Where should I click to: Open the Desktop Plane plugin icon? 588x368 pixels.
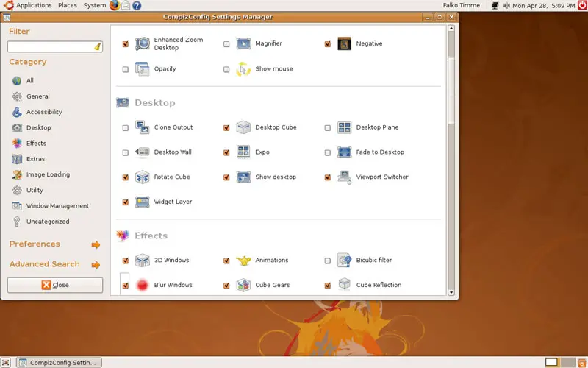click(344, 127)
